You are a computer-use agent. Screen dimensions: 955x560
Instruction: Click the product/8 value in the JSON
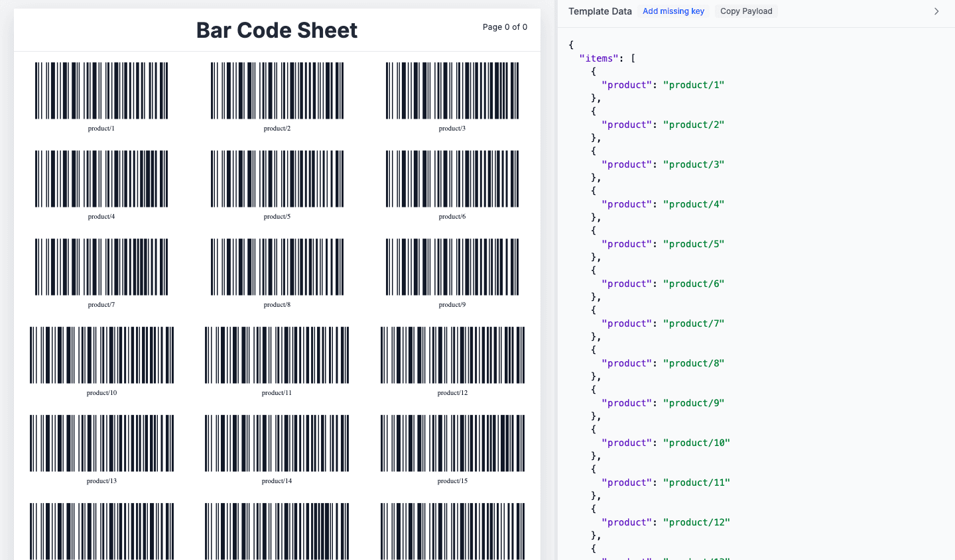coord(694,363)
